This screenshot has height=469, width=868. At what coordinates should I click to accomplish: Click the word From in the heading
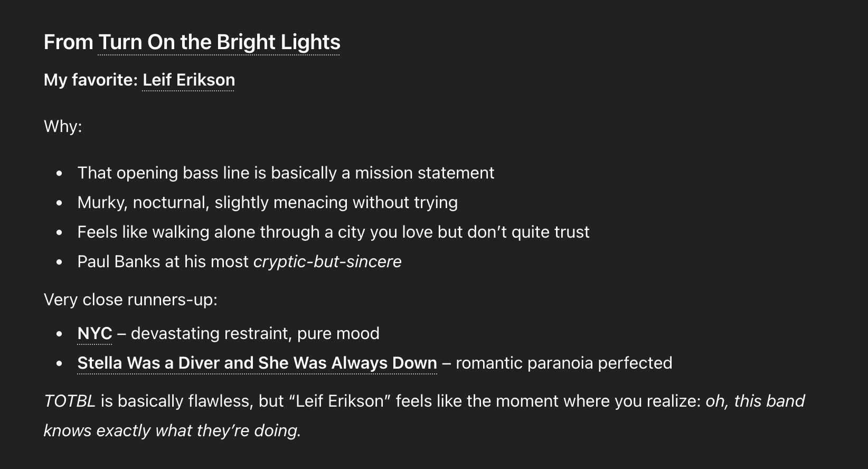tap(68, 42)
